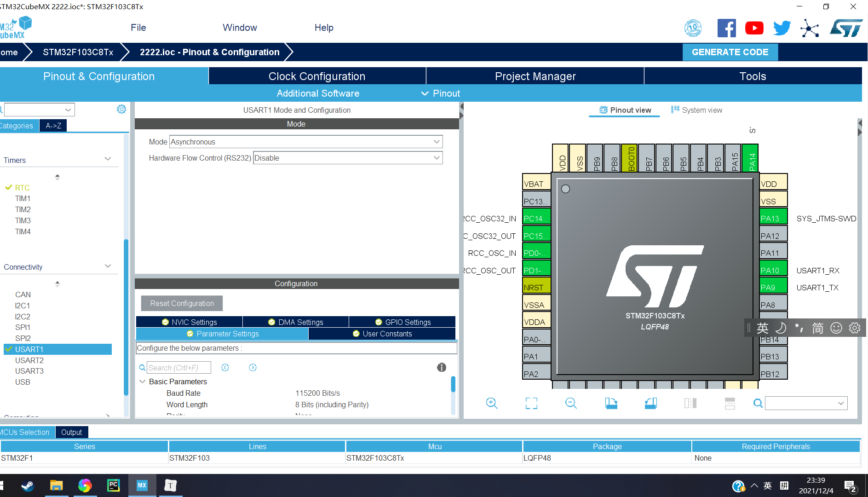The image size is (868, 497).
Task: Open NVIC Settings tab
Action: (189, 322)
